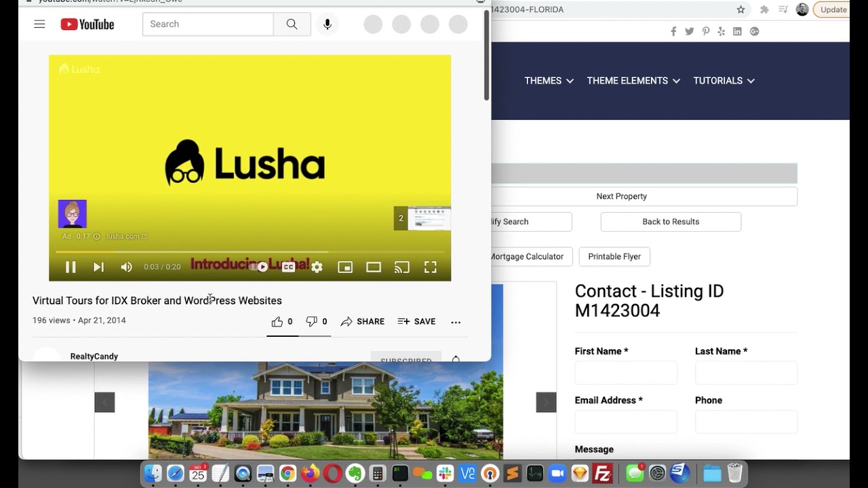Open Safari from the dock
The image size is (868, 488).
coord(176,473)
